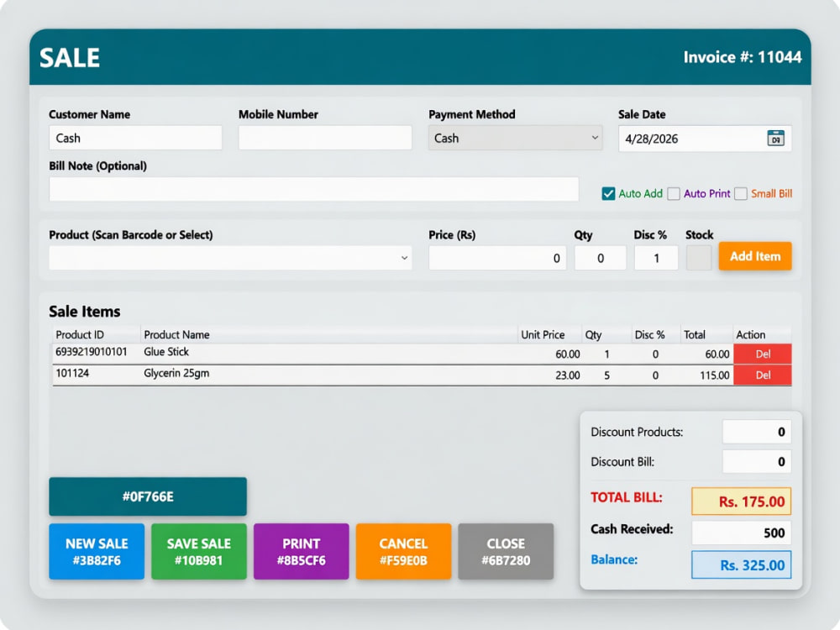Click the Qty input field
This screenshot has width=840, height=630.
click(600, 258)
